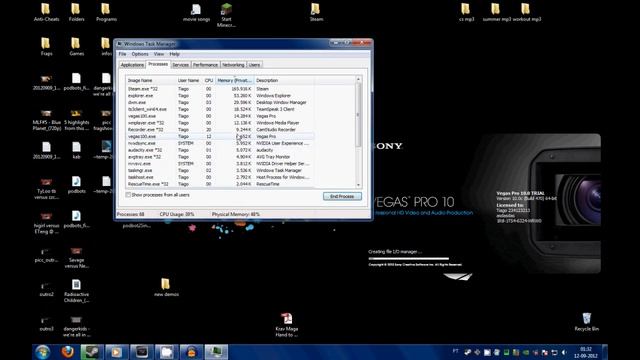Select the avgtray.exe *32 process row
The width and height of the screenshot is (640, 360).
tap(220, 157)
